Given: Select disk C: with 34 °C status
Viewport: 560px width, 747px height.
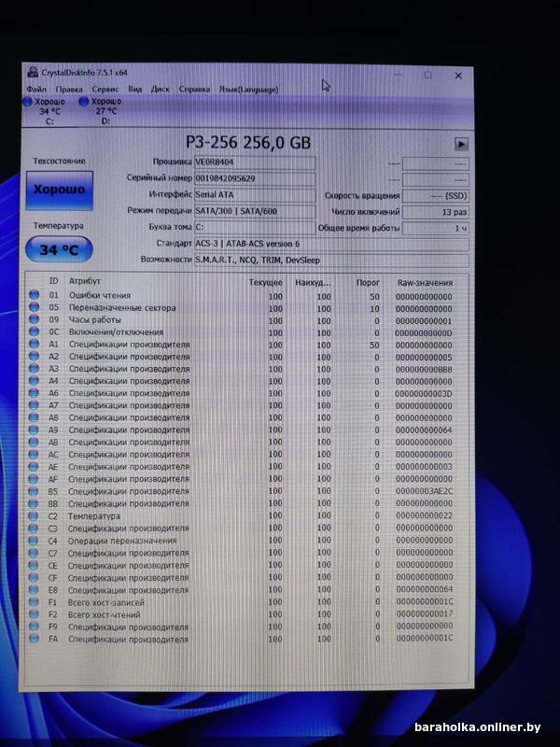Looking at the screenshot, I should click(44, 111).
